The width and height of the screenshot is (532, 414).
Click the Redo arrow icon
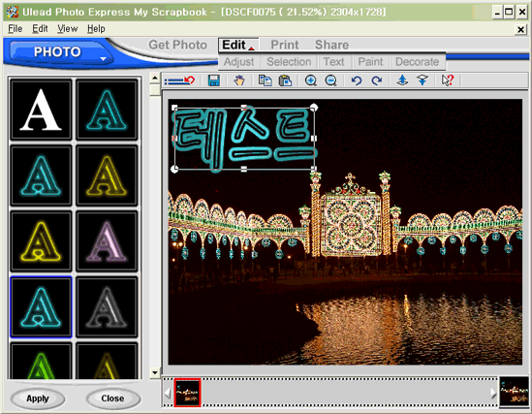[x=377, y=80]
